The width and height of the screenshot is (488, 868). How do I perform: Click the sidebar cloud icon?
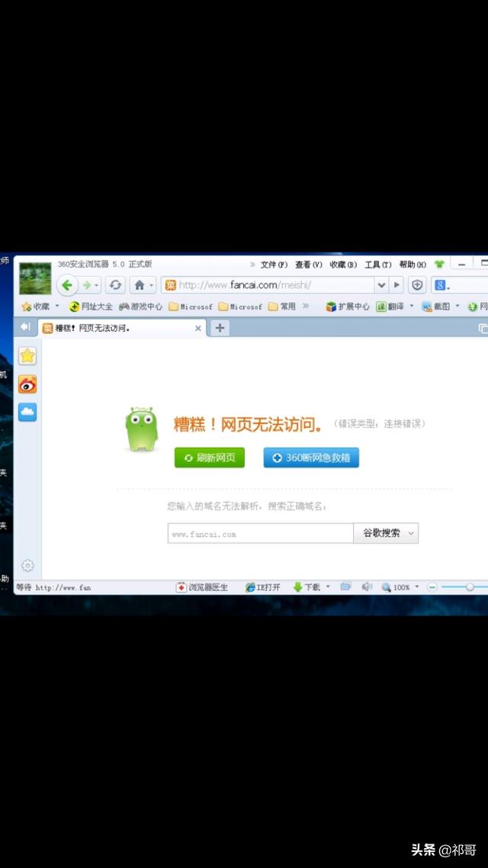click(27, 412)
